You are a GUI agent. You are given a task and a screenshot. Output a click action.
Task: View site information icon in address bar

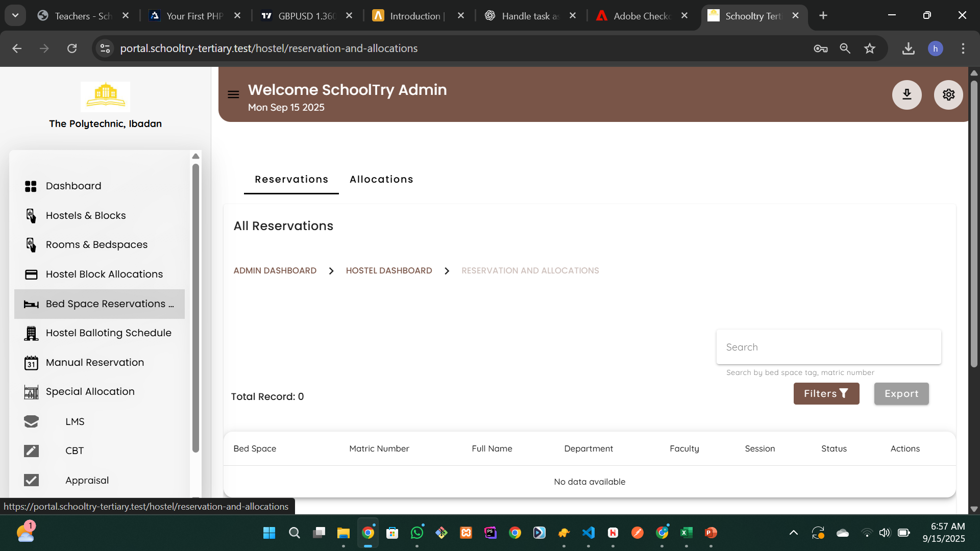(x=105, y=48)
